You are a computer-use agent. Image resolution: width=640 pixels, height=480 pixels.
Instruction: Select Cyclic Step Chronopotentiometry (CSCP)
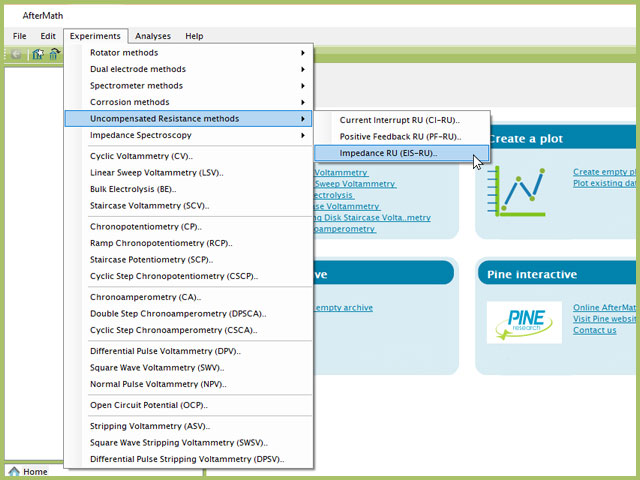pos(189,276)
